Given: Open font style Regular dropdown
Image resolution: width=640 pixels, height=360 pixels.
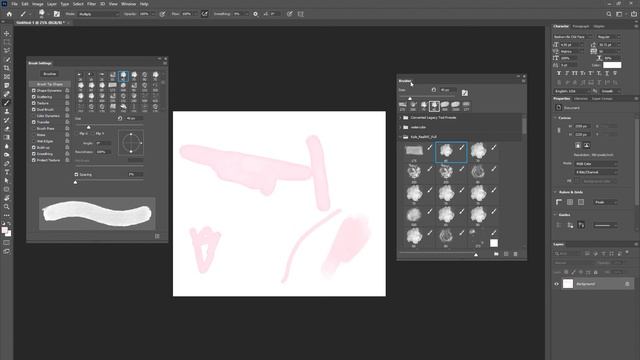Looking at the screenshot, I should [608, 37].
